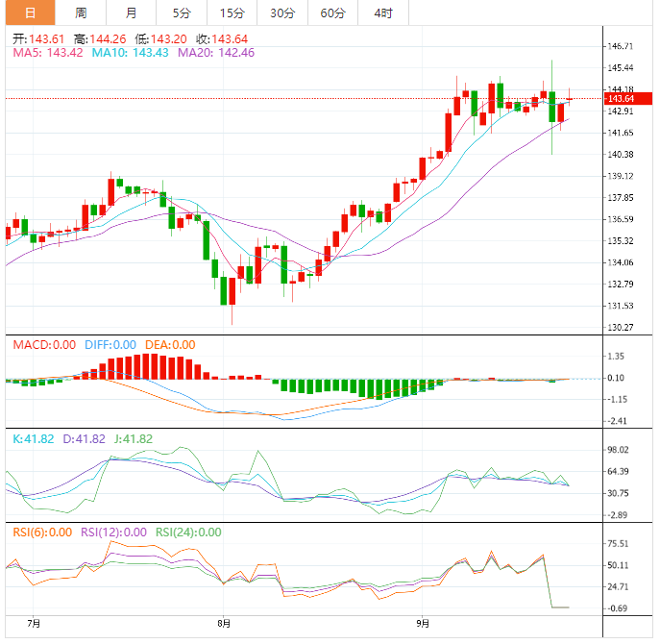This screenshot has width=660, height=644.
Task: Select the 日 (daily) timeframe tab
Action: (31, 12)
